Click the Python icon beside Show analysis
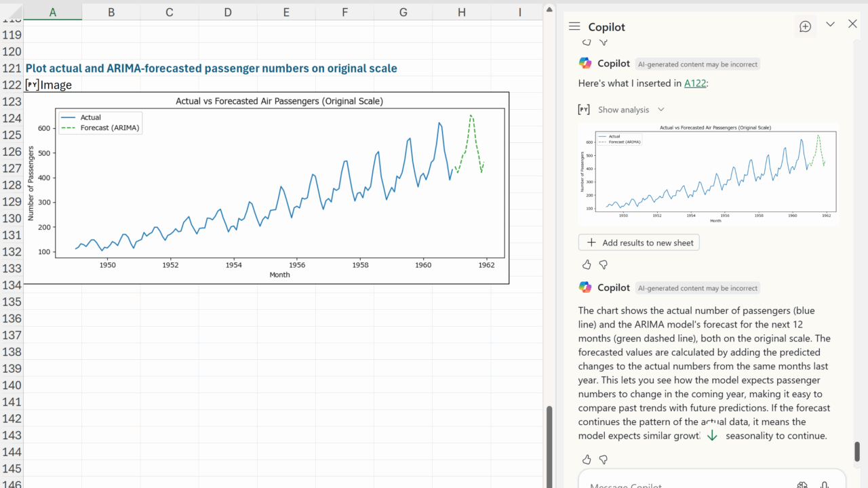The height and width of the screenshot is (488, 868). tap(583, 110)
